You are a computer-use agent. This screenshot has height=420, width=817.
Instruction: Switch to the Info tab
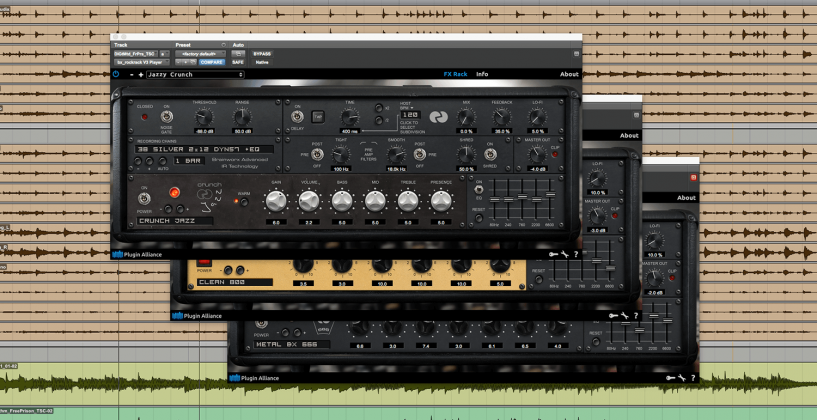(x=482, y=74)
